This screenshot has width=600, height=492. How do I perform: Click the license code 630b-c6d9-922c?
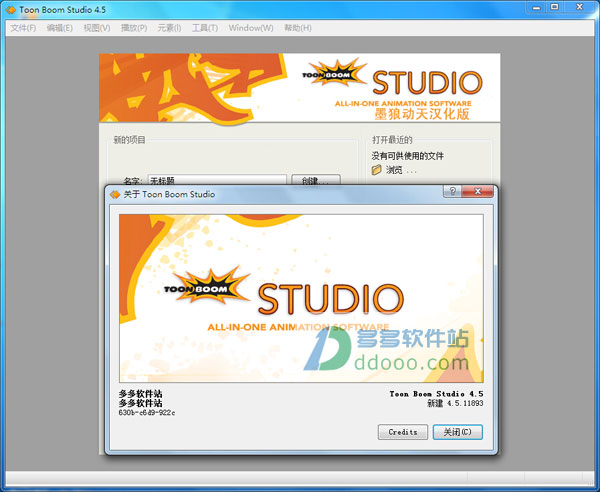click(147, 412)
